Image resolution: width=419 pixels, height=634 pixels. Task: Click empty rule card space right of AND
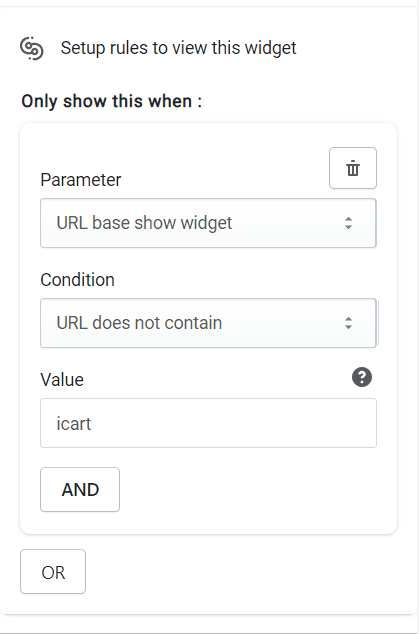255,490
